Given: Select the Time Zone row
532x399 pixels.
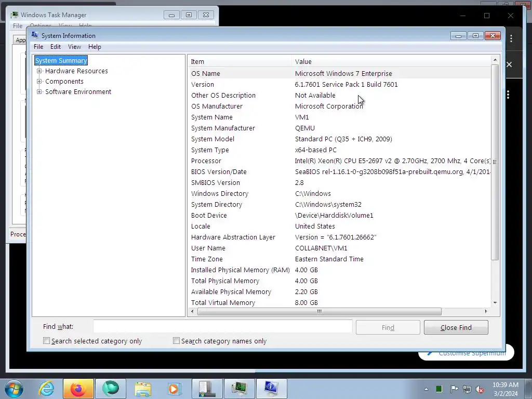Looking at the screenshot, I should [x=339, y=259].
